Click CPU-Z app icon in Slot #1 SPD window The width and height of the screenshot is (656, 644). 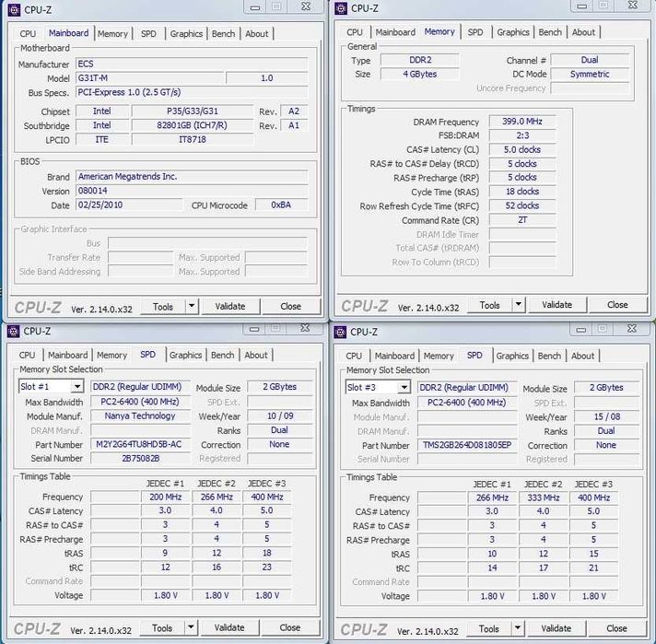point(14,331)
